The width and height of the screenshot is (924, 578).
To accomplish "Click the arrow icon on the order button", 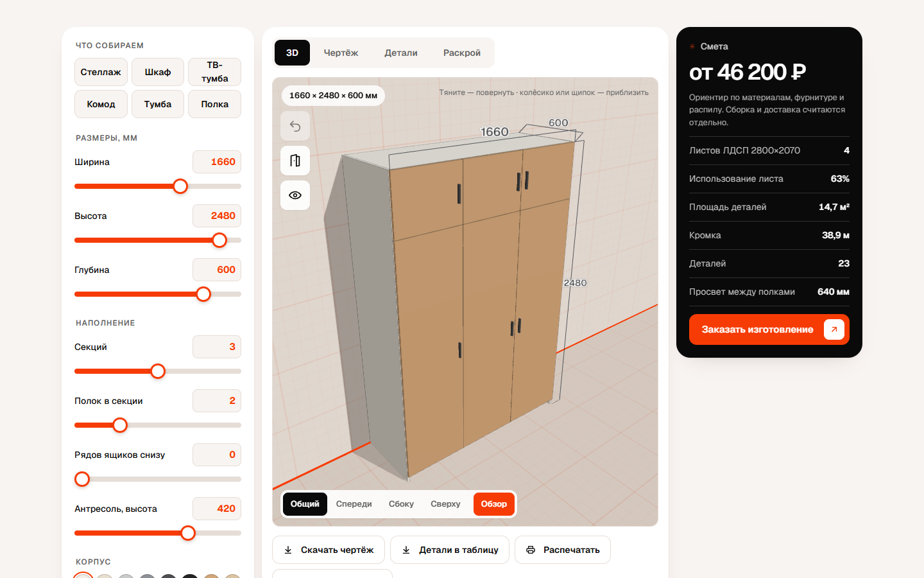I will 834,329.
